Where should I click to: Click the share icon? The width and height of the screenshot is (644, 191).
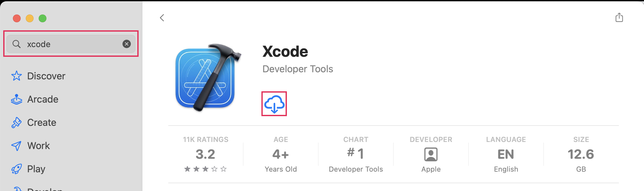coord(619,17)
